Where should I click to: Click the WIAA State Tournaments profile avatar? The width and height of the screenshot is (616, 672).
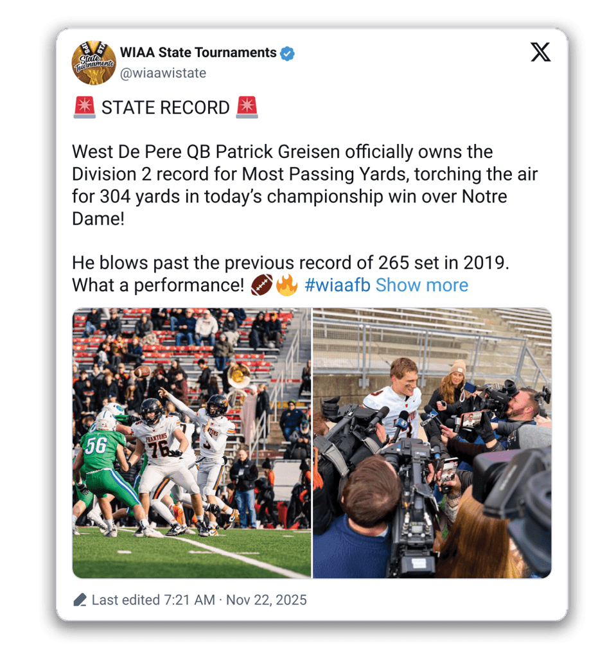tap(93, 62)
